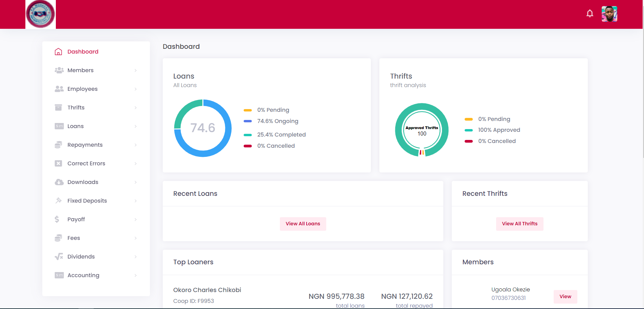Click the Members group icon in sidebar
644x309 pixels.
tap(59, 70)
